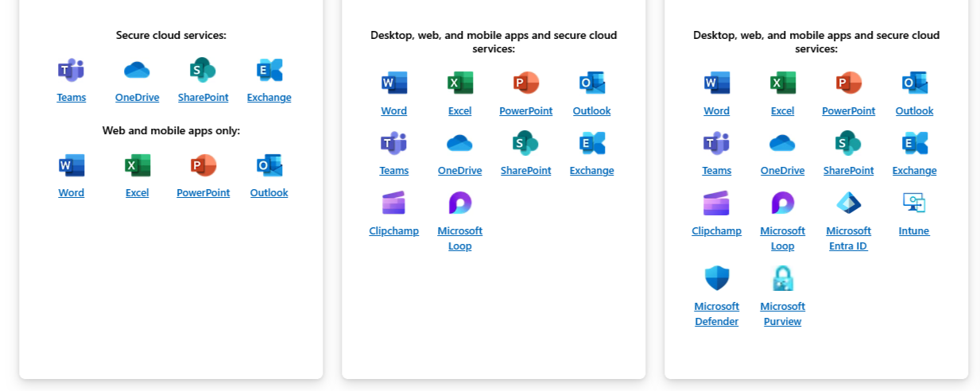Click the Word icon in the right card
The height and width of the screenshot is (391, 980).
pos(717,83)
